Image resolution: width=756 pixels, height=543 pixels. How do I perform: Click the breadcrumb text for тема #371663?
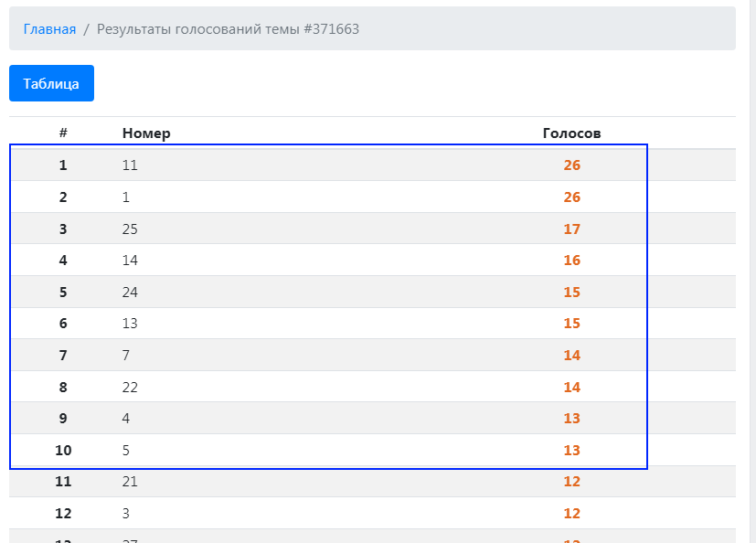tap(228, 29)
